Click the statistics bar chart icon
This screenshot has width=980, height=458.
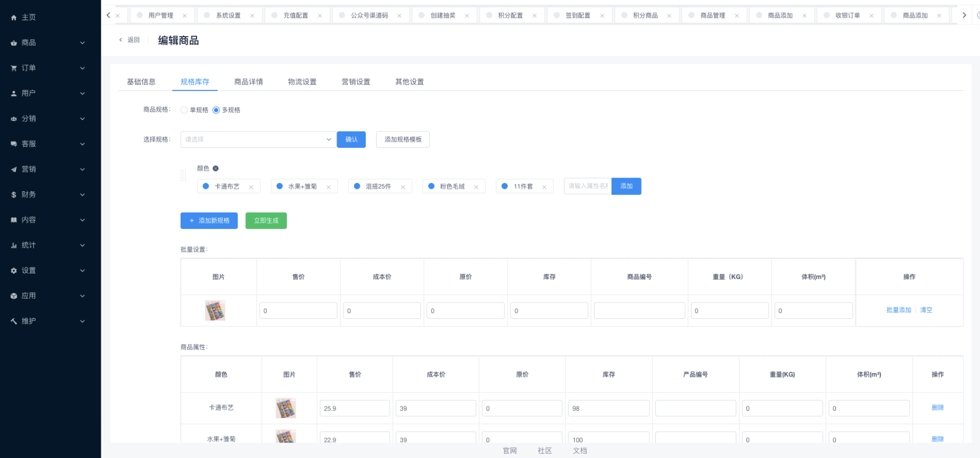[x=14, y=245]
